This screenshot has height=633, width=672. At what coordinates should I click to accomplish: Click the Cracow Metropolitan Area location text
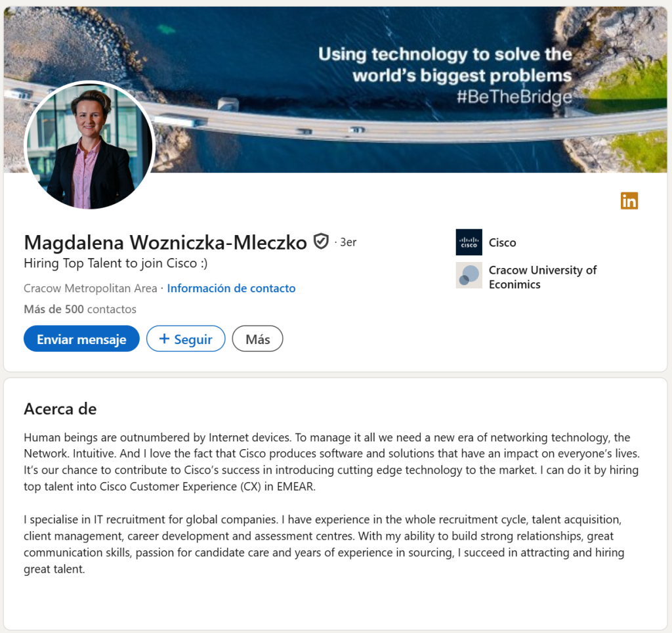point(91,288)
